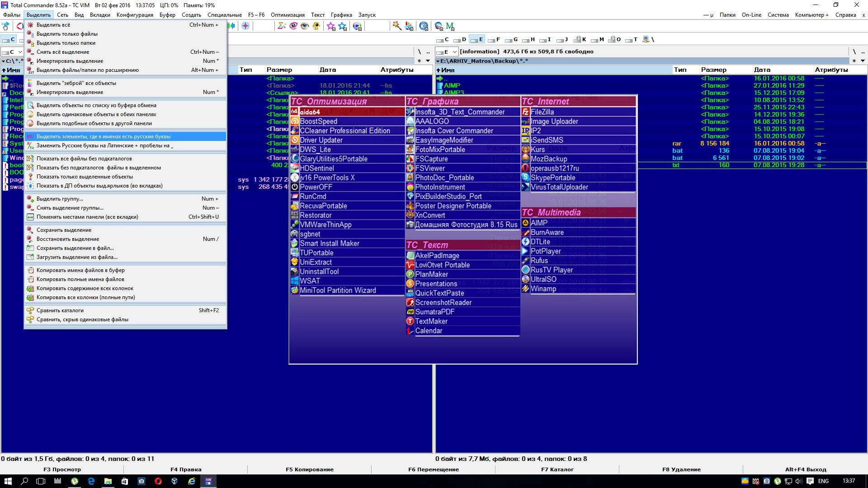
Task: Click the pink eye toolbar icon
Action: click(x=293, y=26)
